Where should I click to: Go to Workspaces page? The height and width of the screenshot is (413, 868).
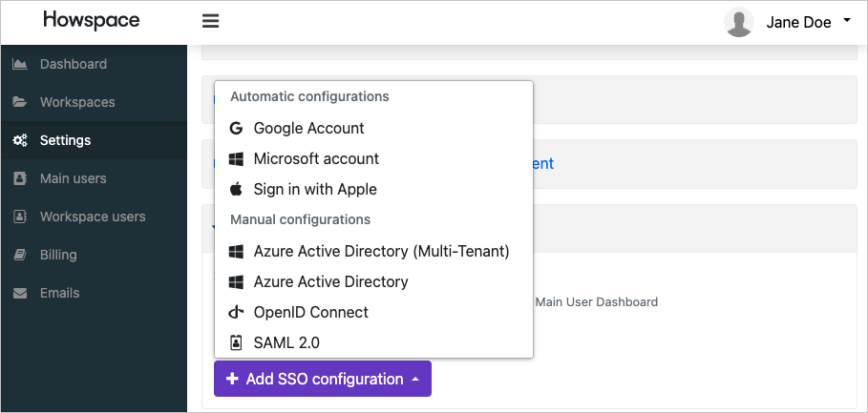click(95, 102)
